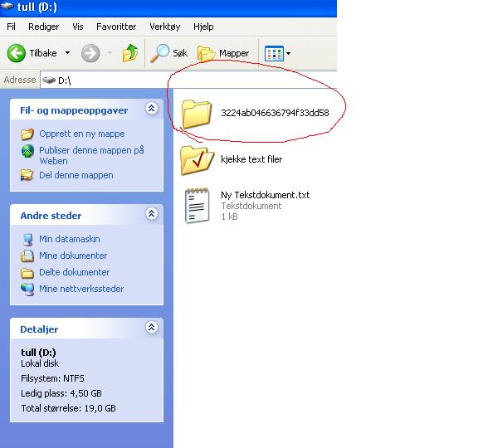
Task: Collapse the Andre steder panel
Action: tap(152, 214)
